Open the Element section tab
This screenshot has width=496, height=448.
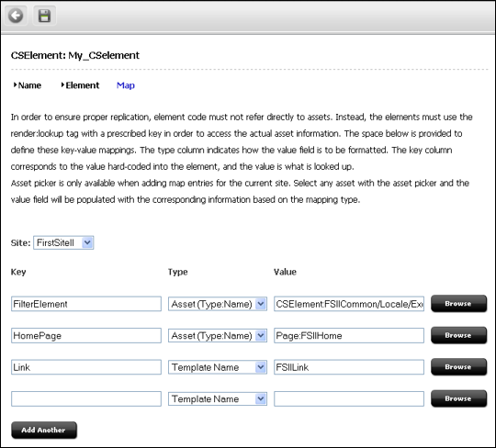80,85
